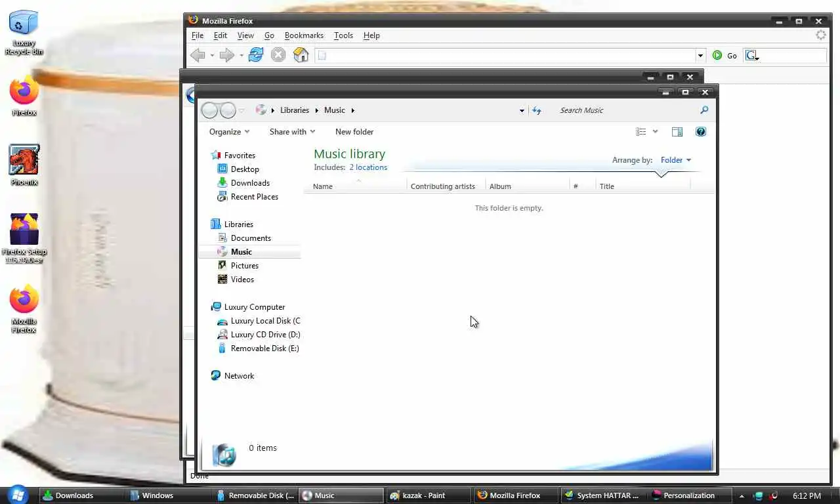The image size is (840, 504).
Task: Show the preview pane icon
Action: click(677, 132)
